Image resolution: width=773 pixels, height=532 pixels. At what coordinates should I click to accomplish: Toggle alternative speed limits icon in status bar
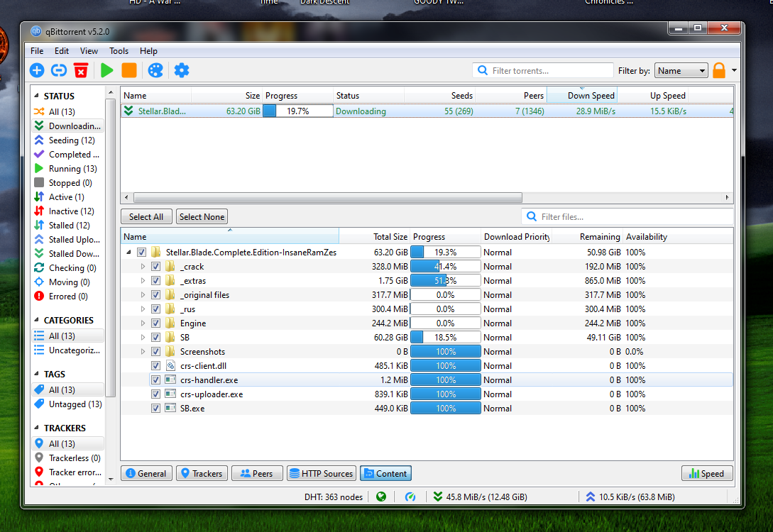pyautogui.click(x=410, y=497)
